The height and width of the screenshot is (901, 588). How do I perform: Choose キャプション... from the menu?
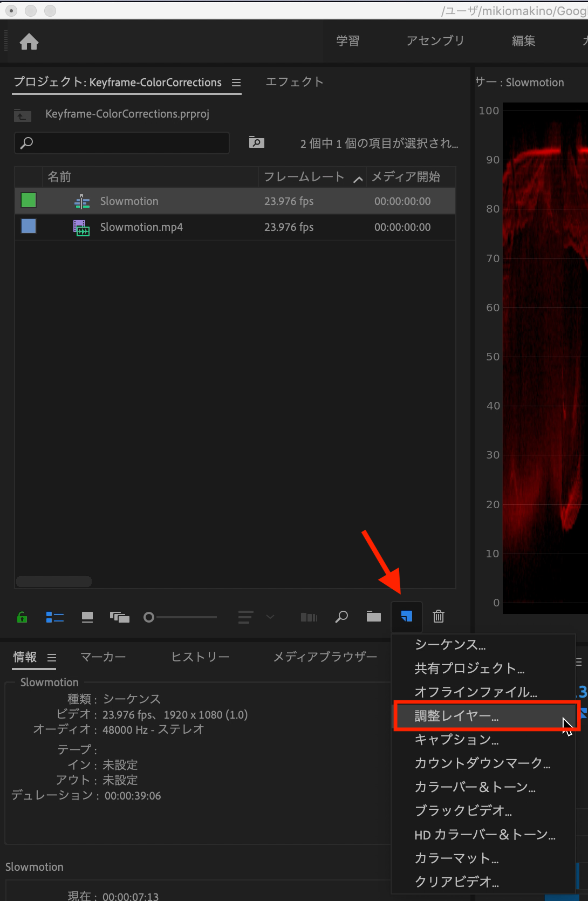tap(483, 740)
